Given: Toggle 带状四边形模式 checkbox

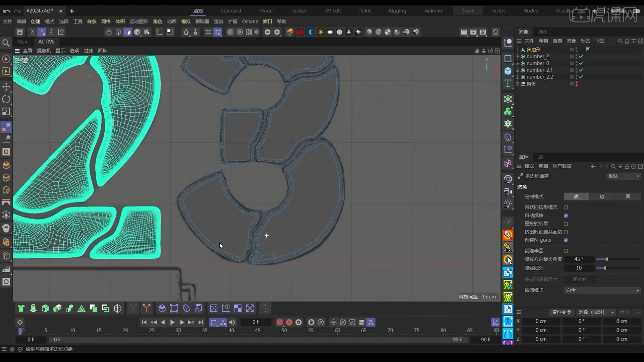Looking at the screenshot, I should [566, 207].
